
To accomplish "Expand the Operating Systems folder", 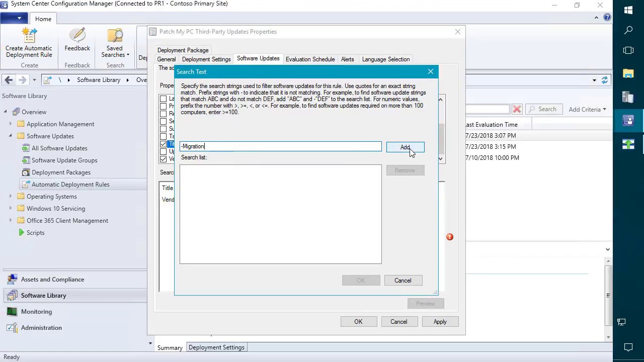I will [11, 197].
